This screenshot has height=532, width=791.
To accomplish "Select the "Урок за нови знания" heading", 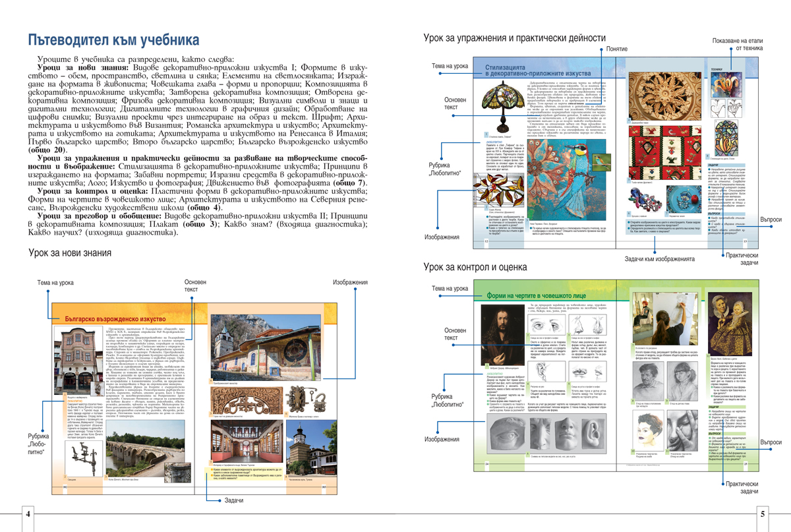I will pos(70,252).
